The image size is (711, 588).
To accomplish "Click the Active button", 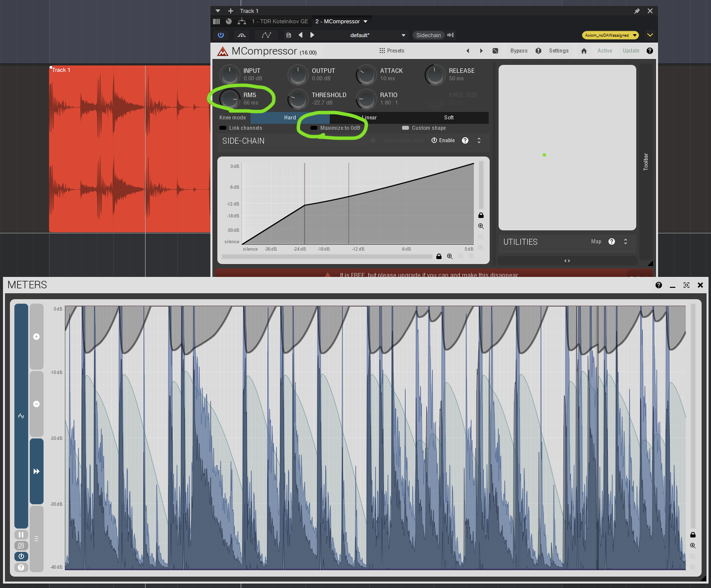I will [x=605, y=51].
